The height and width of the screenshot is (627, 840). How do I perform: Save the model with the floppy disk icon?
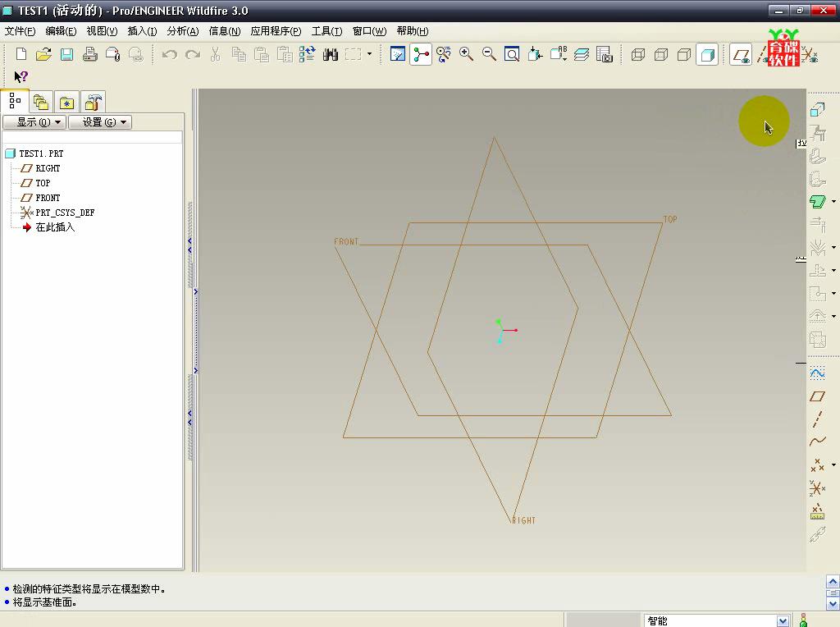click(67, 54)
